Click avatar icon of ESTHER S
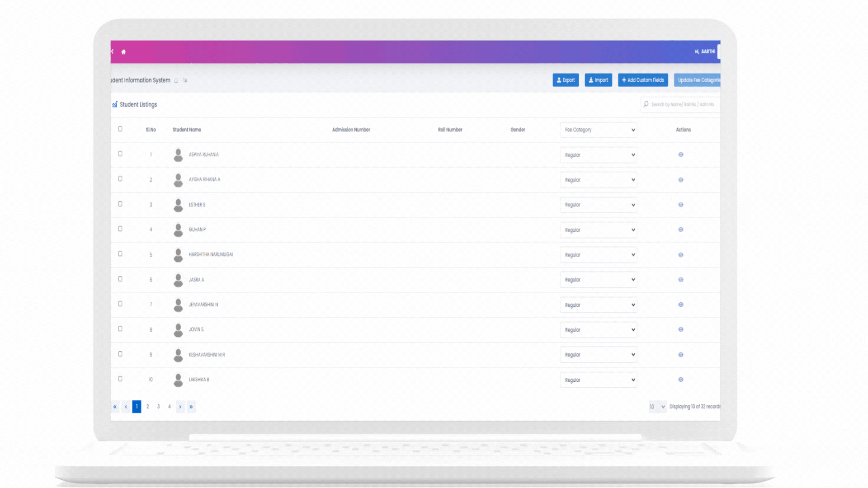The height and width of the screenshot is (488, 868). (x=178, y=205)
